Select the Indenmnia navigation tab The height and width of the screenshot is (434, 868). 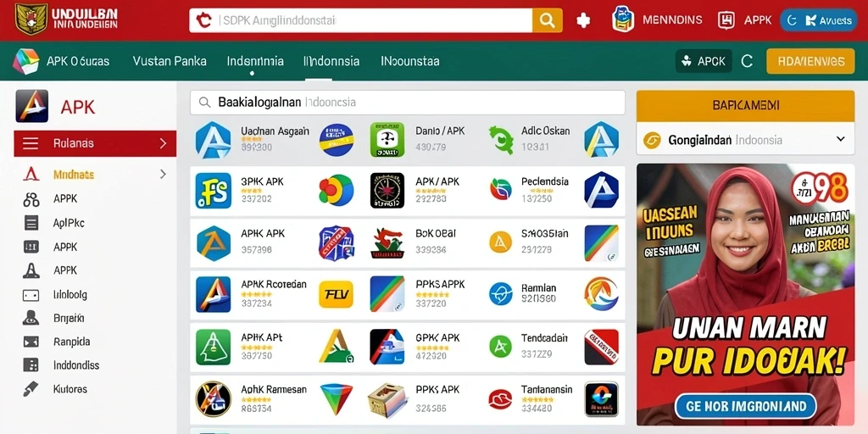pyautogui.click(x=255, y=61)
